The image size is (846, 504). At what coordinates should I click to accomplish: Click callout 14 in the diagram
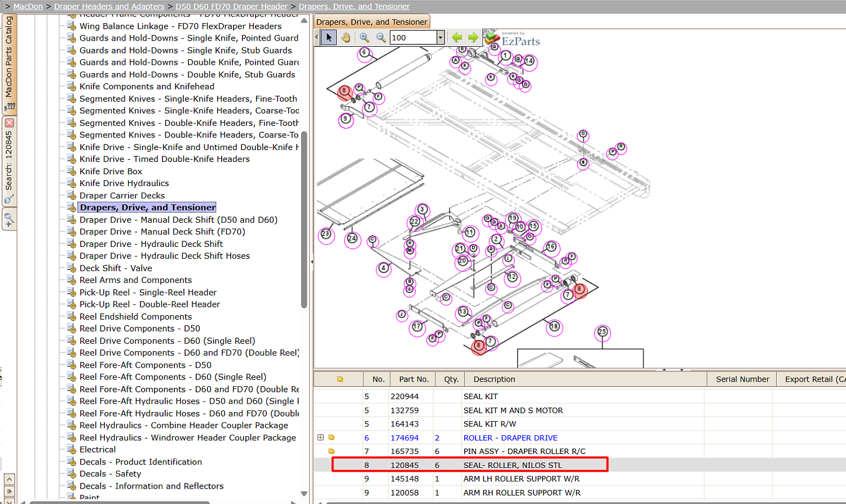coord(529,61)
